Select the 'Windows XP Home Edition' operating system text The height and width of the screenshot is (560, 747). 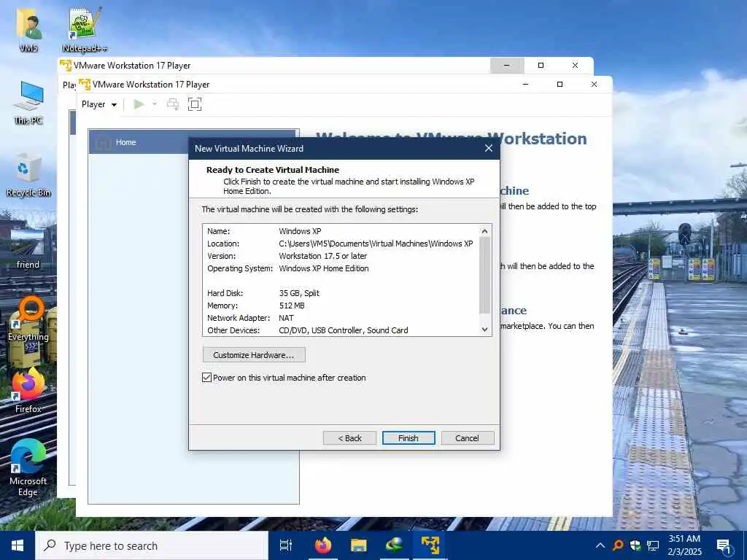tap(323, 268)
